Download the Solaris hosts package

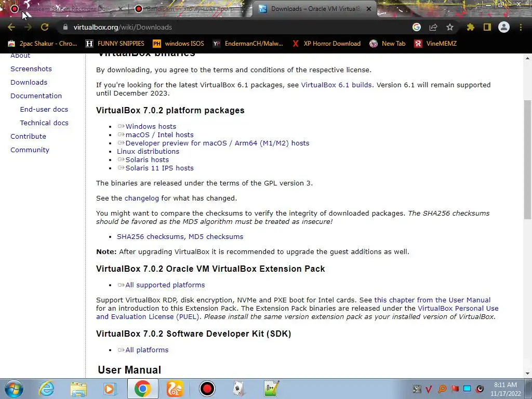coord(147,160)
